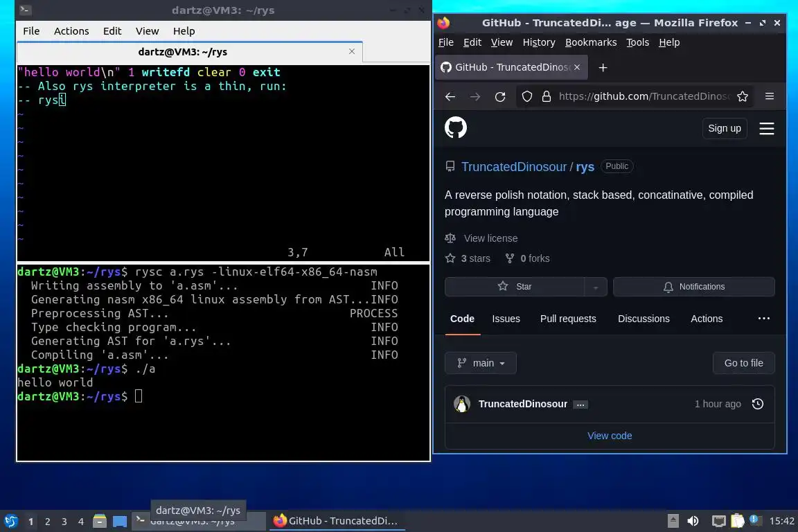Open the terminal File menu
798x532 pixels.
[31, 31]
